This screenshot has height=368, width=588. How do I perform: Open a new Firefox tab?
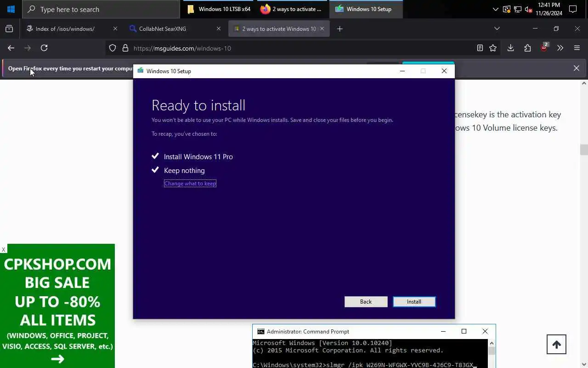(339, 29)
